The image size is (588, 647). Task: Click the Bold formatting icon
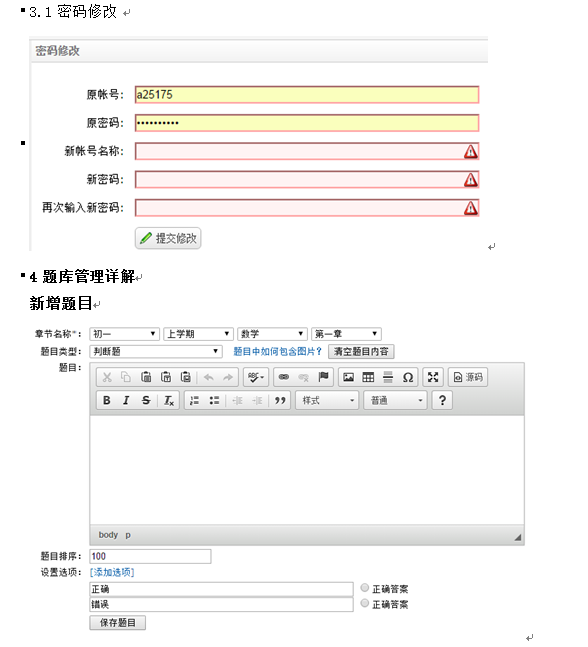(106, 400)
